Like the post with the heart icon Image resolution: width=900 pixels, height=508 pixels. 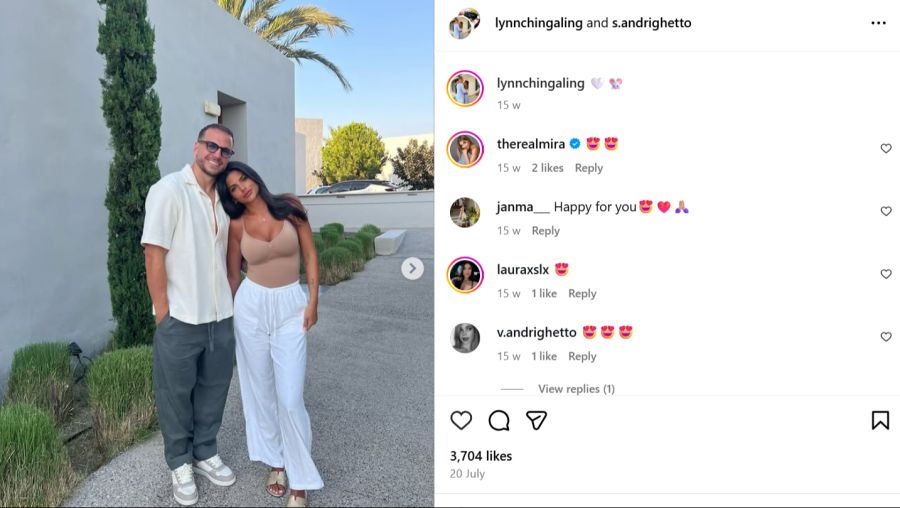point(461,420)
